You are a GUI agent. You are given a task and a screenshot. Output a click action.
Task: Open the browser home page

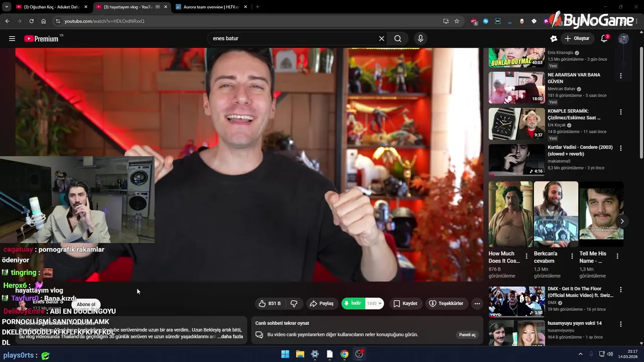(43, 21)
